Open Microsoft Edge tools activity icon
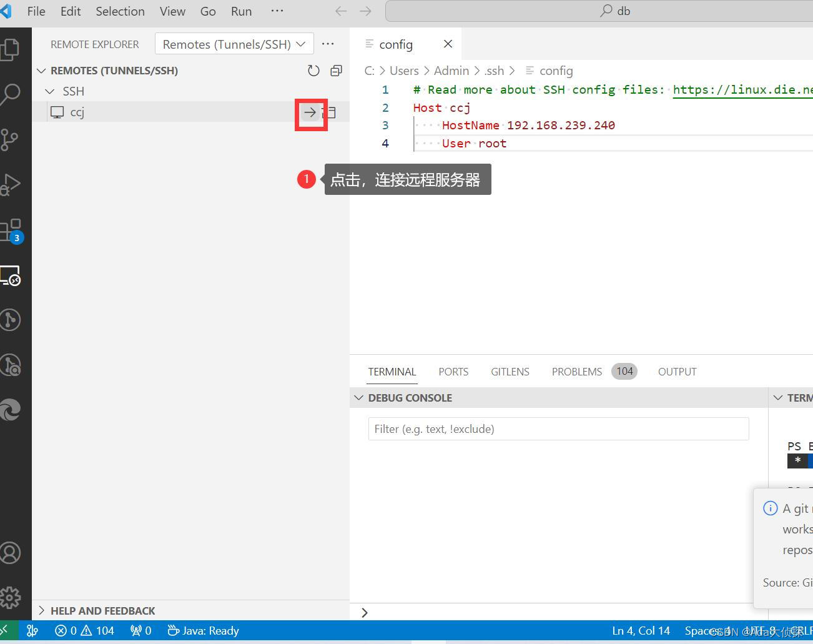This screenshot has width=813, height=644. pos(10,410)
